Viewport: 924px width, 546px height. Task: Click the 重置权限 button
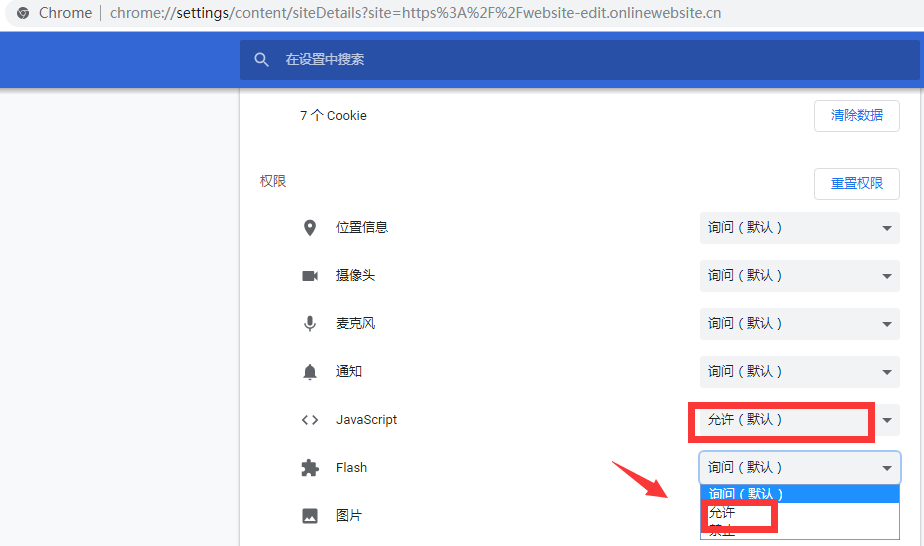856,184
